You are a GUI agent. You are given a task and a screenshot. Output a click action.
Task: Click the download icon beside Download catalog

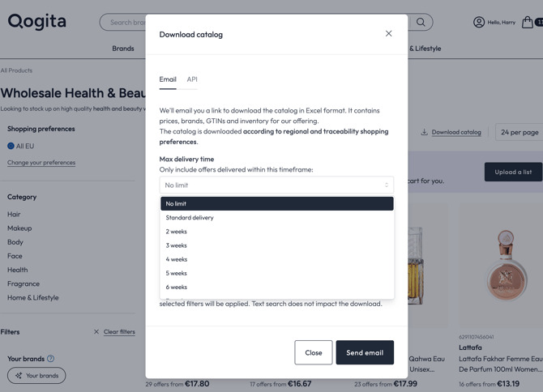pos(424,132)
